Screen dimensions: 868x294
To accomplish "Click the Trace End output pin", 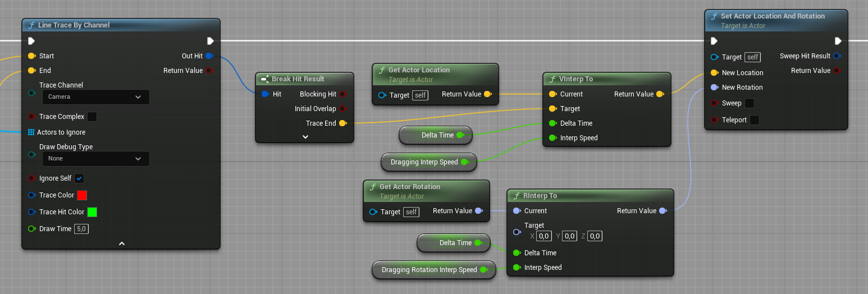I will pyautogui.click(x=342, y=123).
